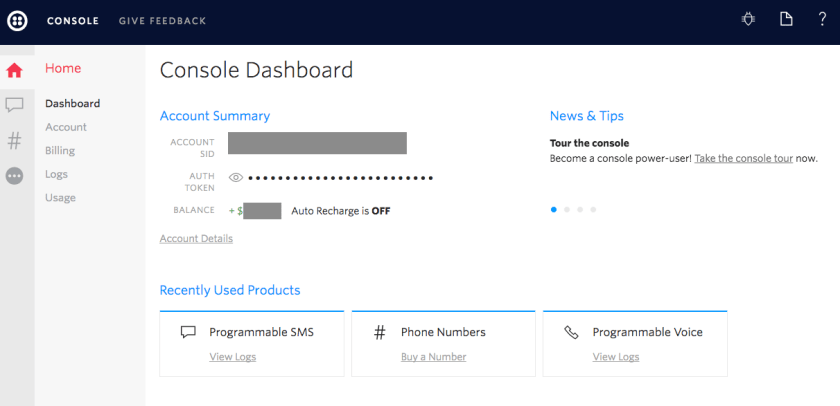Reveal auth token with eye icon
The width and height of the screenshot is (840, 406).
click(x=236, y=178)
